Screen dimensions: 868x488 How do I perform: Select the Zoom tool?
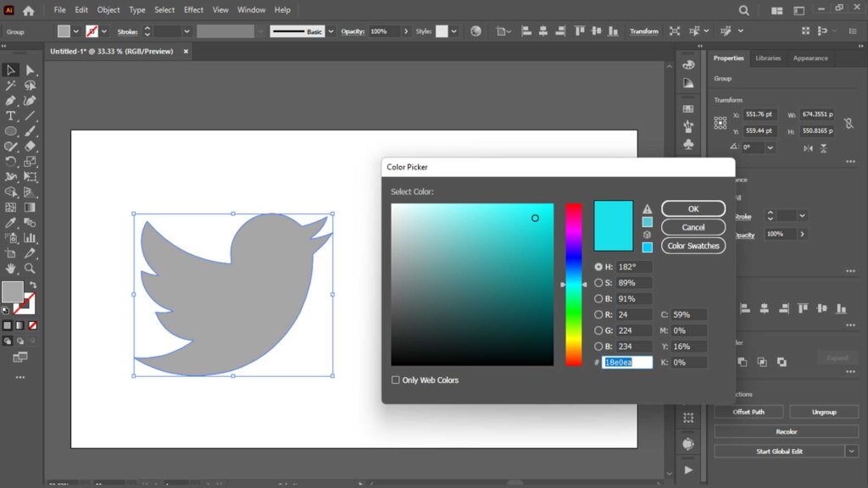click(30, 269)
